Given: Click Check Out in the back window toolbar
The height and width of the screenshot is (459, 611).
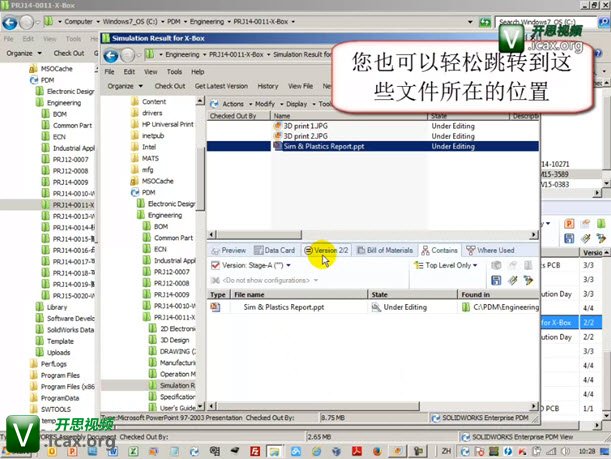Looking at the screenshot, I should click(x=69, y=53).
